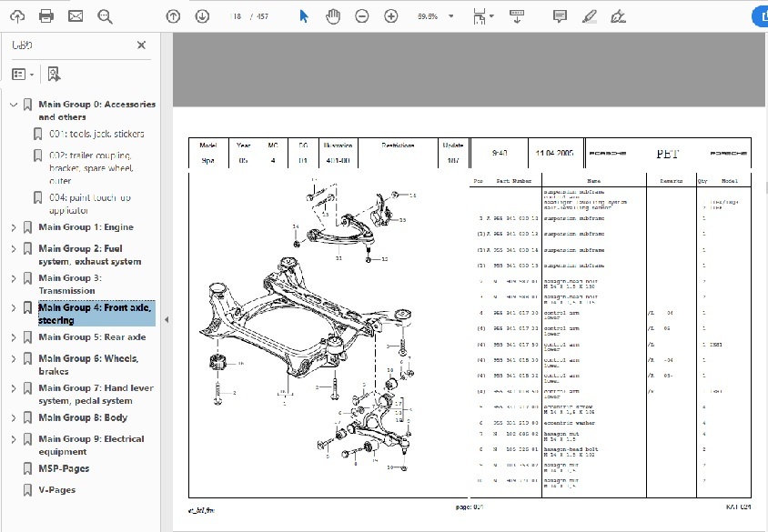Select Main Group 1: Engine bookmark
The width and height of the screenshot is (768, 532).
[86, 227]
